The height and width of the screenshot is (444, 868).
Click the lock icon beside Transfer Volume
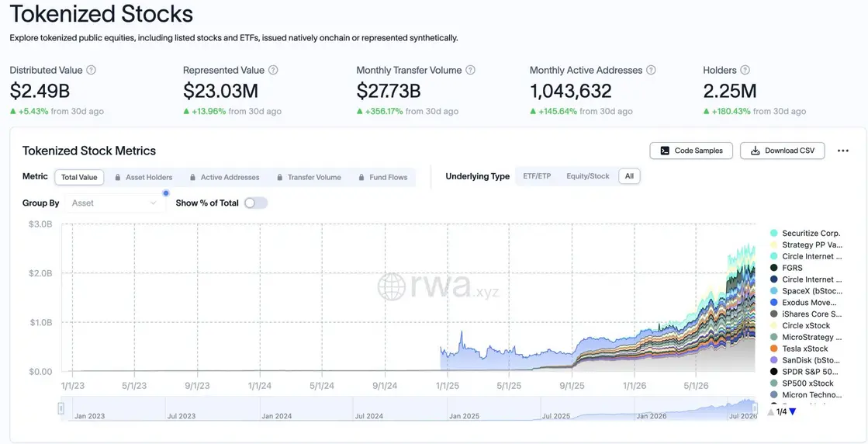point(279,178)
